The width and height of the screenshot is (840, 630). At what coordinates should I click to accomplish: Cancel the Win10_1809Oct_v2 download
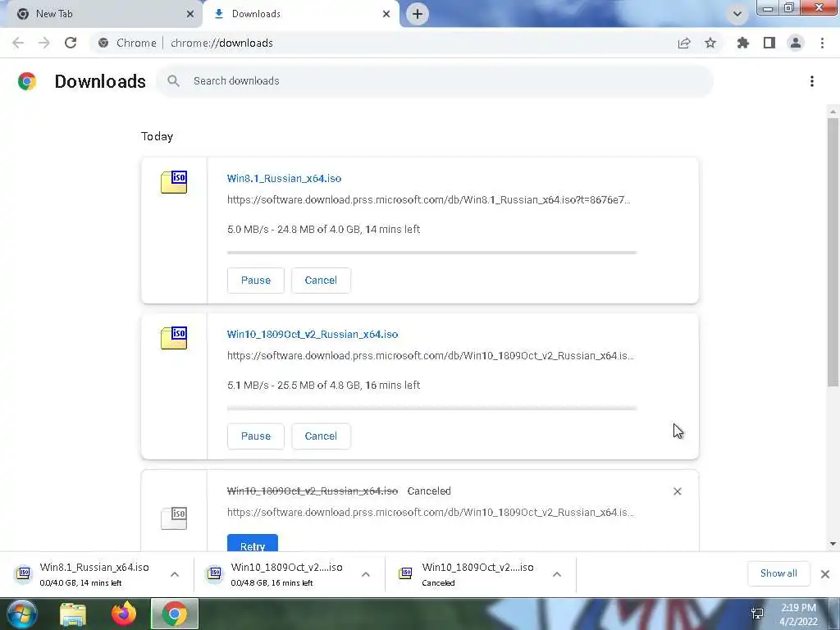coord(321,436)
